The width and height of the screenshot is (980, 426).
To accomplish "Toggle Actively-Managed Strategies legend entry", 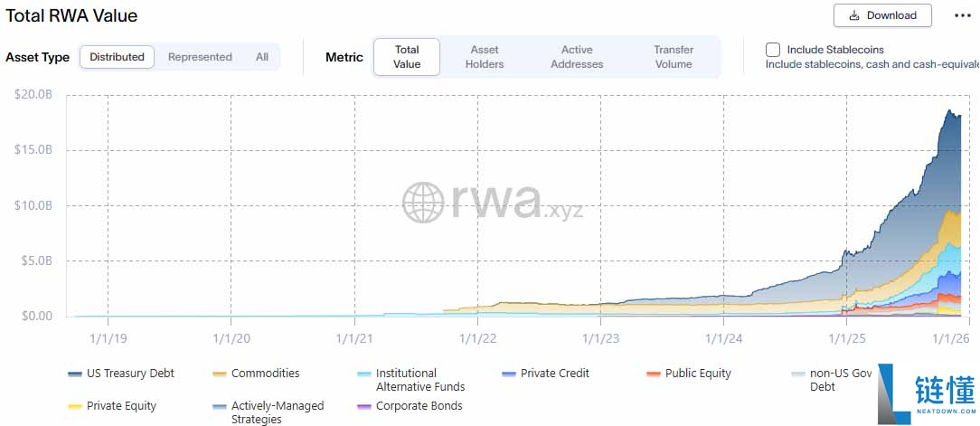I will [220, 407].
